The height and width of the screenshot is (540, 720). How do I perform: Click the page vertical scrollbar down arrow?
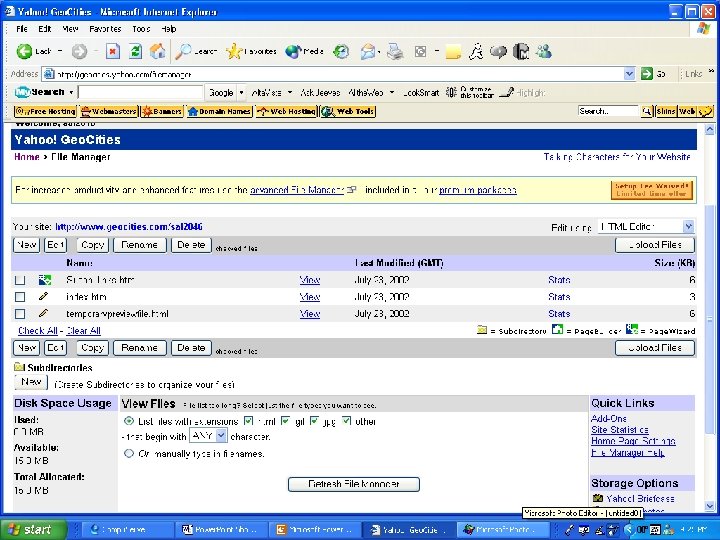(710, 506)
